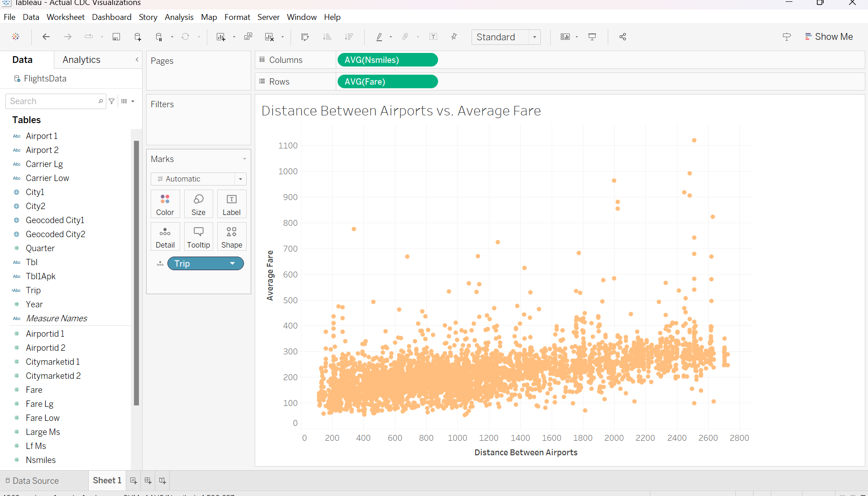Screen dimensions: 868x496
Task: Click the Presentation Mode icon
Action: tap(592, 37)
